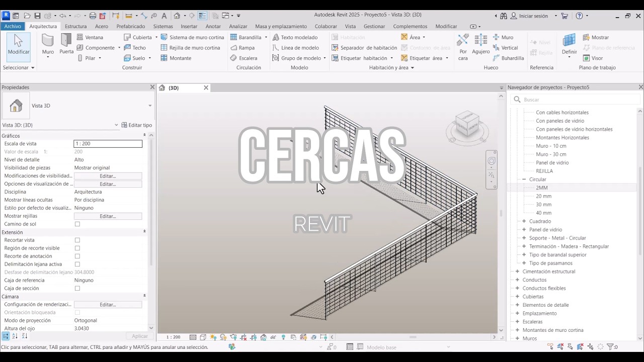Click Editar for Configuración de renderización
This screenshot has height=362, width=644.
point(108,305)
